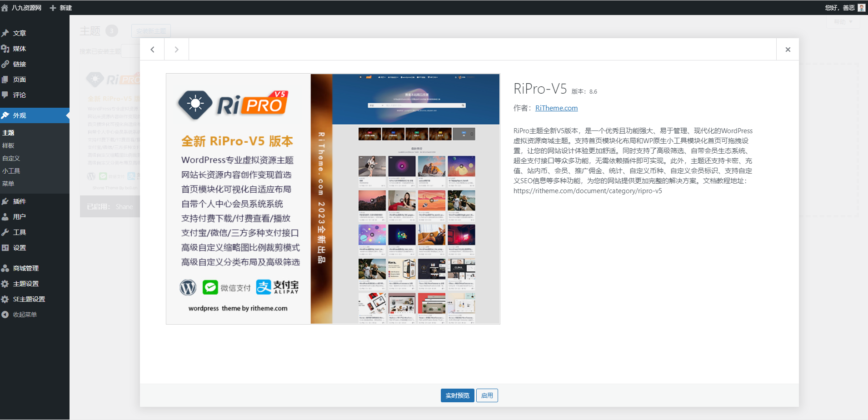Open the 小工具 submenu item
The height and width of the screenshot is (420, 868).
click(11, 171)
